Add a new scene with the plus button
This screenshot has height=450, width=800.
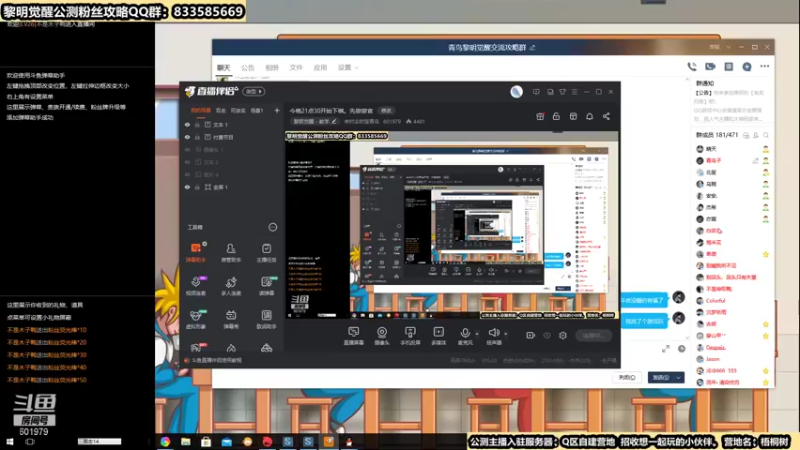click(277, 110)
